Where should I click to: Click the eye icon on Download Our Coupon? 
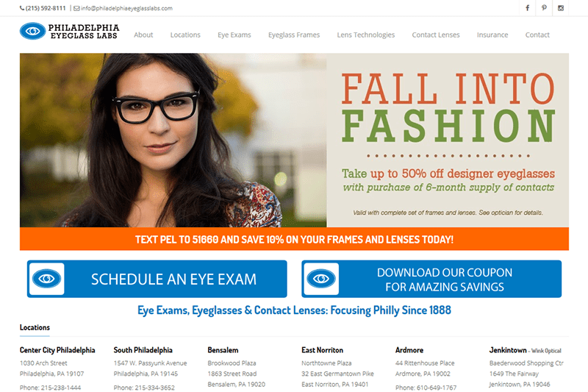pos(321,279)
